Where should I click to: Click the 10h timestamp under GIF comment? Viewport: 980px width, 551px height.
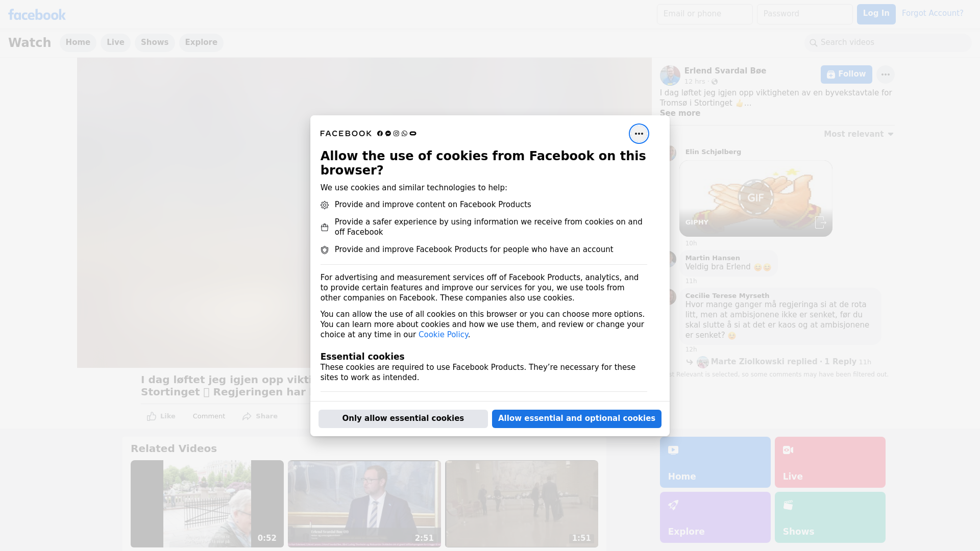pyautogui.click(x=691, y=243)
